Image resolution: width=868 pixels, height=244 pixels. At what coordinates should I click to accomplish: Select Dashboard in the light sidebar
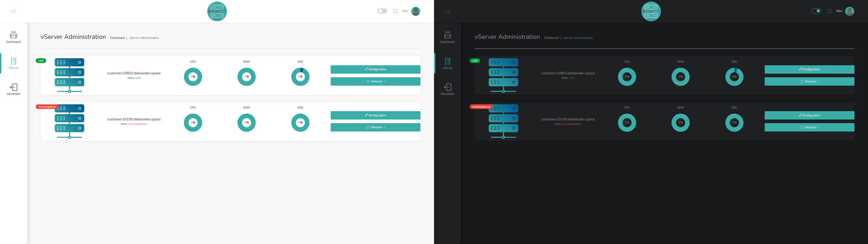pyautogui.click(x=14, y=37)
